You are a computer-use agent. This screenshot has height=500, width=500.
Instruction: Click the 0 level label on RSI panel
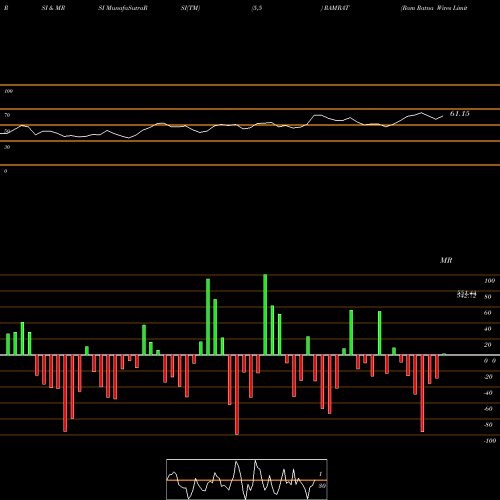[x=5, y=171]
